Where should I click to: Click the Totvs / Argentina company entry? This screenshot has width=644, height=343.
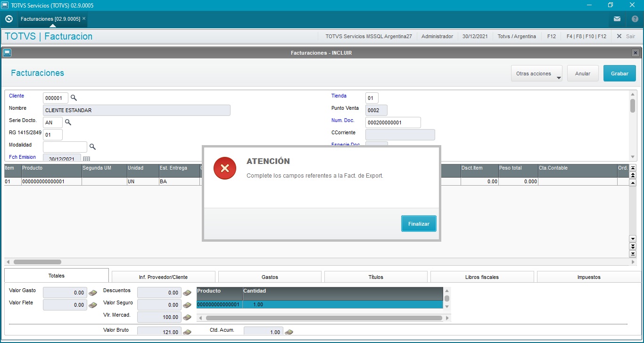(x=517, y=36)
